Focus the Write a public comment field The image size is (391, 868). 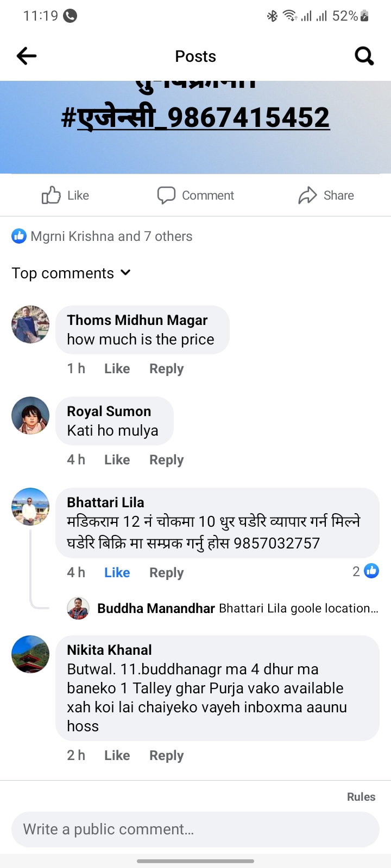(x=195, y=829)
